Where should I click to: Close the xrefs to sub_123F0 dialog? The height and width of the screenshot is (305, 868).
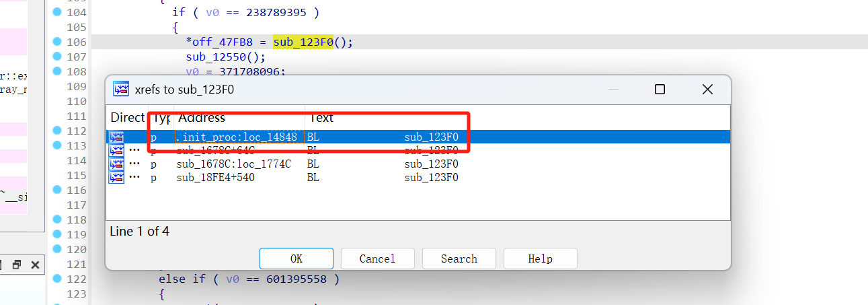point(707,90)
